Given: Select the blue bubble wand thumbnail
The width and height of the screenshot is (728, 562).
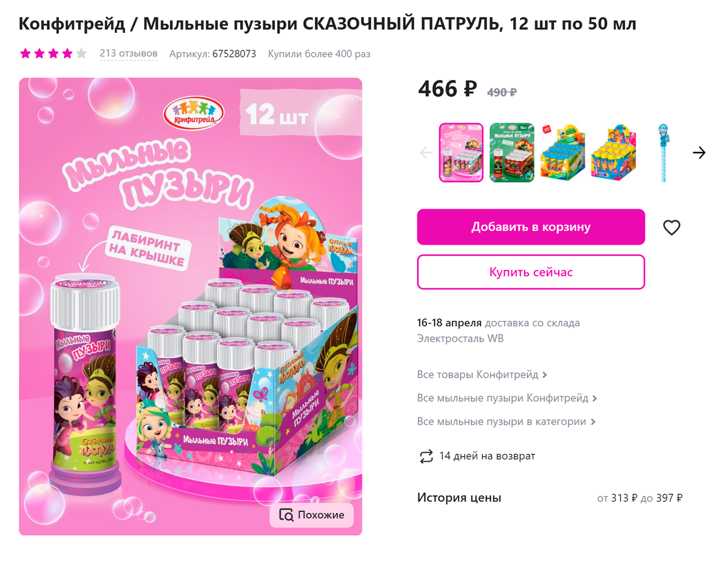Looking at the screenshot, I should 662,153.
